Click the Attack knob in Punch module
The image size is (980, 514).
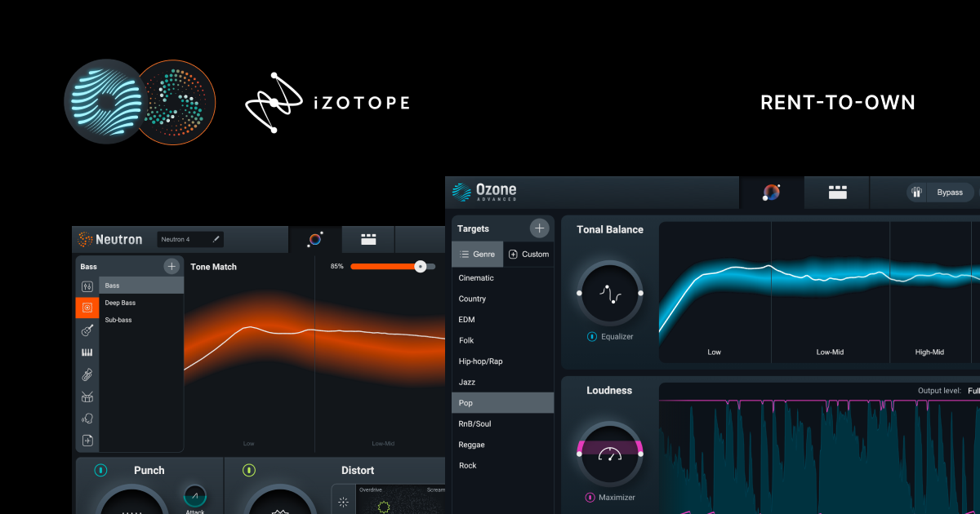(194, 495)
